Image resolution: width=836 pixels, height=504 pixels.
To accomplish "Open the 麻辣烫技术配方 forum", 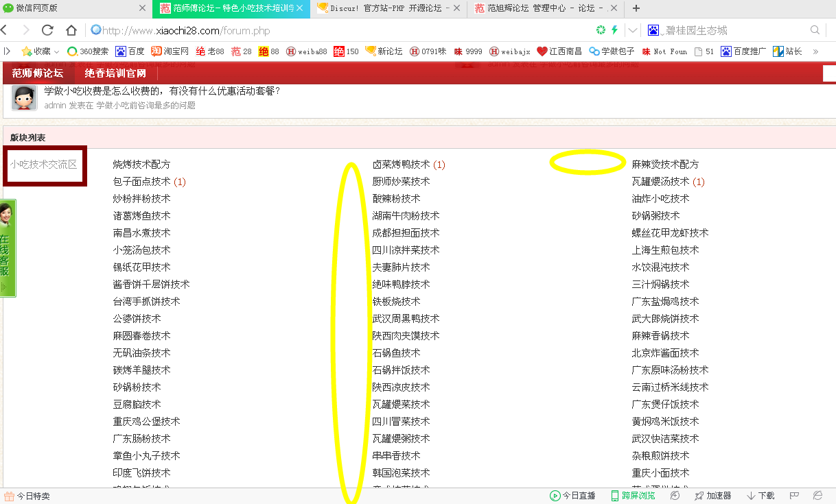I will click(x=665, y=165).
